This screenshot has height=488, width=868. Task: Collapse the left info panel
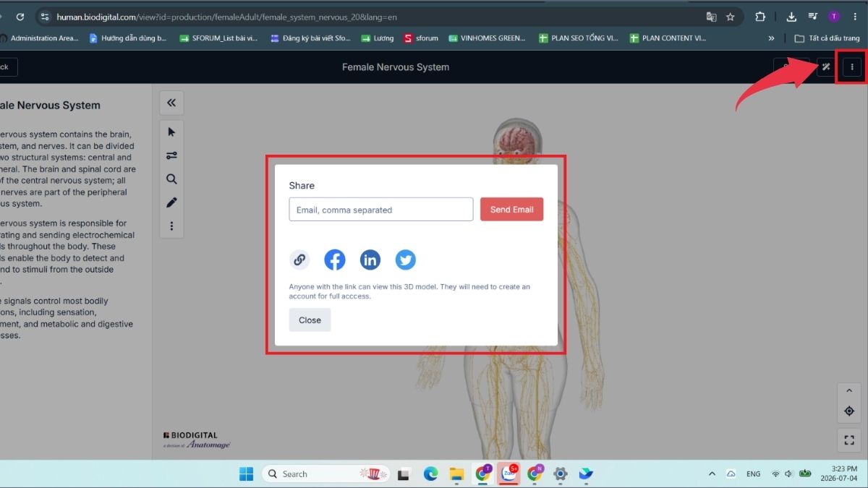pyautogui.click(x=171, y=103)
